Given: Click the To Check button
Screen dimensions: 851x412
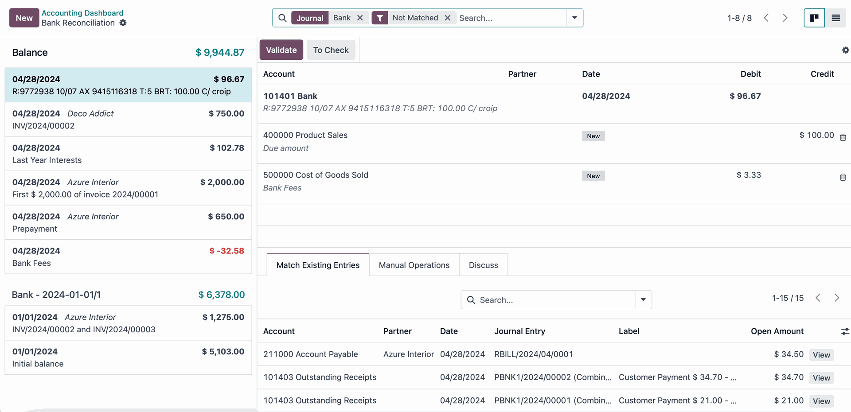Looking at the screenshot, I should tap(331, 50).
